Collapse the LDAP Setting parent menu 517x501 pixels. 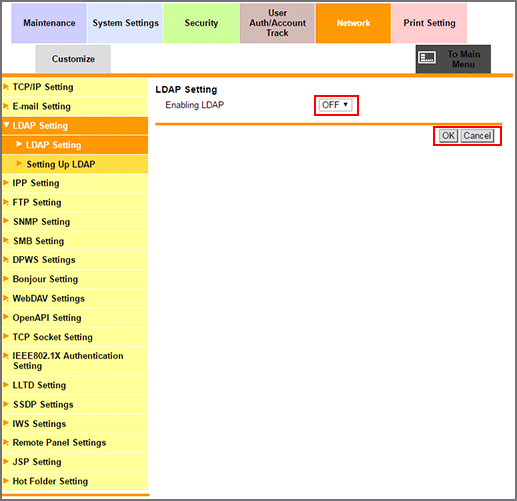tap(75, 126)
